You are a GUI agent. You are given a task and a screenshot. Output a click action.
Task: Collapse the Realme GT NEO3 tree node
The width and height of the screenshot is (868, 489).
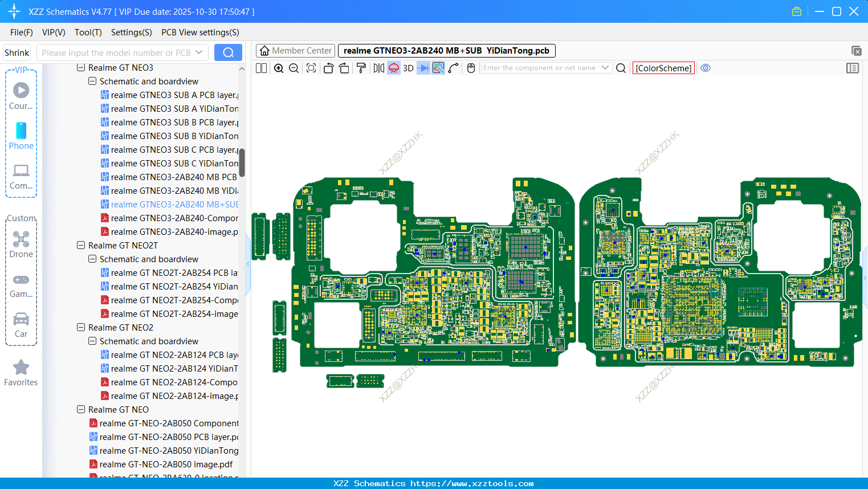pos(81,68)
